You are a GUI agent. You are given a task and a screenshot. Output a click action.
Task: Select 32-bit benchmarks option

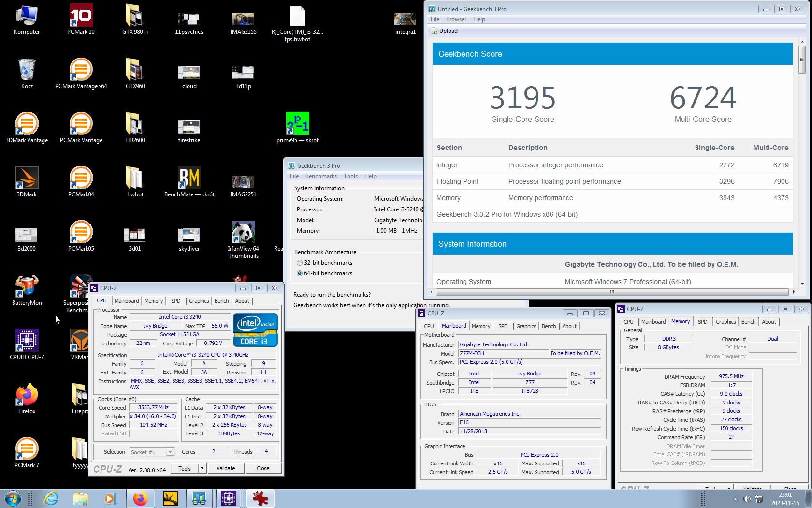click(325, 263)
